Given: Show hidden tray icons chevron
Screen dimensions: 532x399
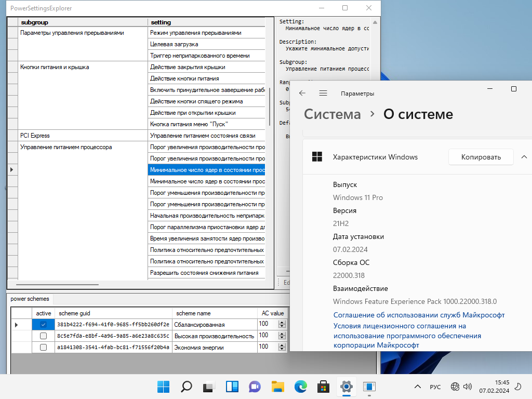Looking at the screenshot, I should coord(418,387).
